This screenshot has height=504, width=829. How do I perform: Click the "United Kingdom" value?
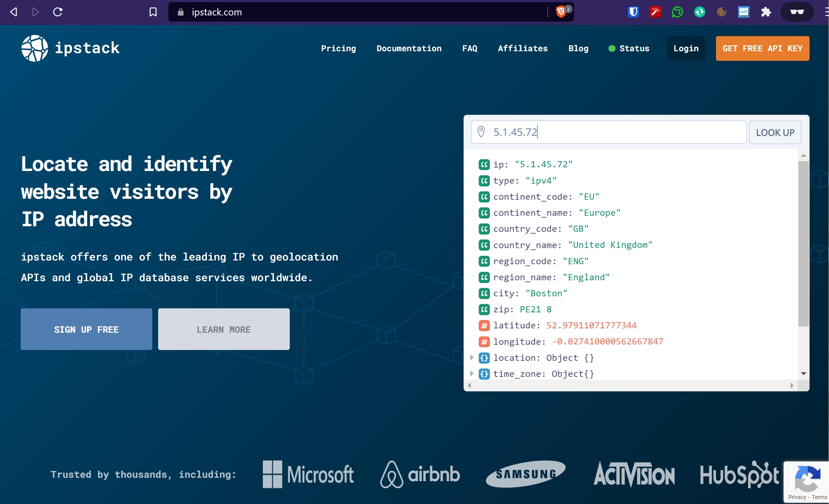point(610,245)
